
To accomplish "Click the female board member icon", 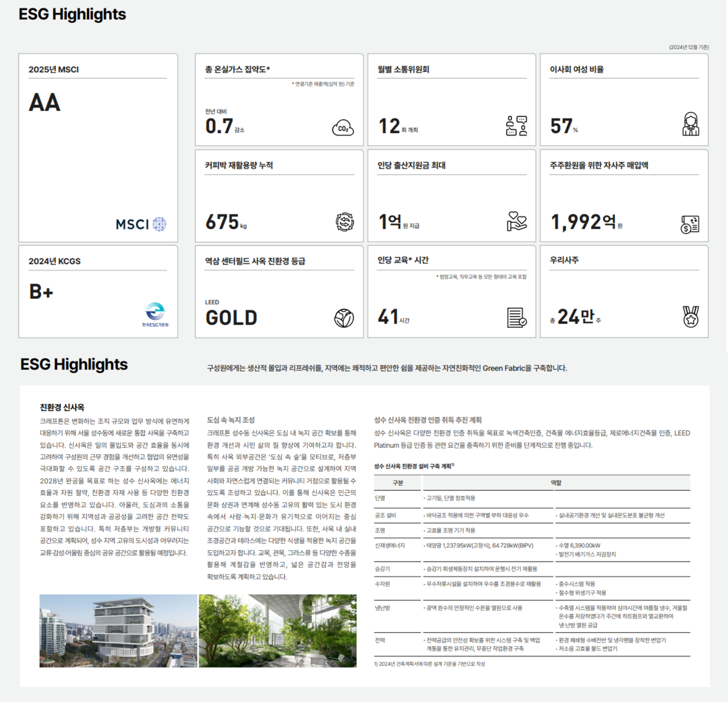I will point(690,124).
